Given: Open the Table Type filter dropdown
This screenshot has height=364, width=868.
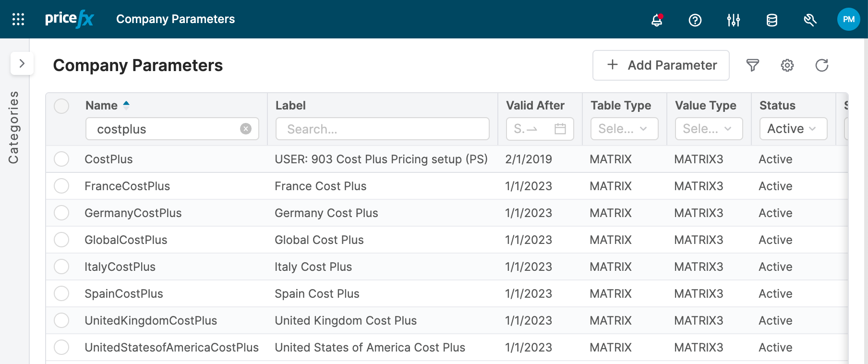Looking at the screenshot, I should pyautogui.click(x=624, y=129).
